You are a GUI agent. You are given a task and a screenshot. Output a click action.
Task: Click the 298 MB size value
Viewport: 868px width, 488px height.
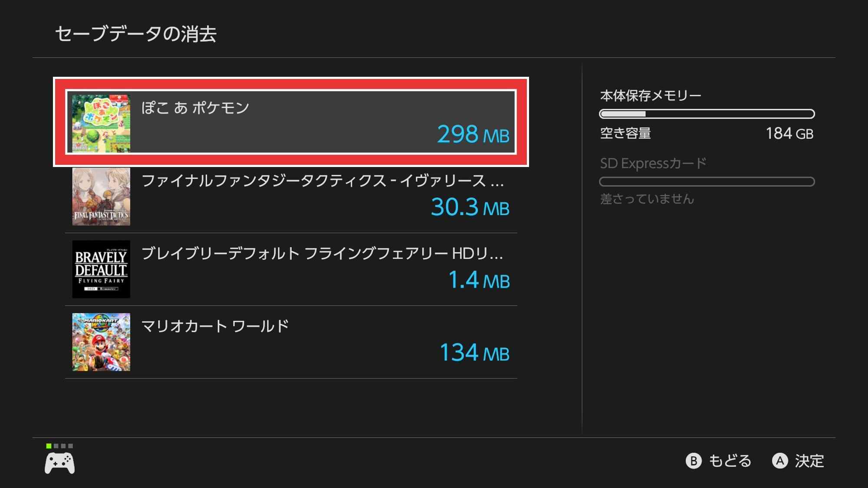pyautogui.click(x=473, y=134)
